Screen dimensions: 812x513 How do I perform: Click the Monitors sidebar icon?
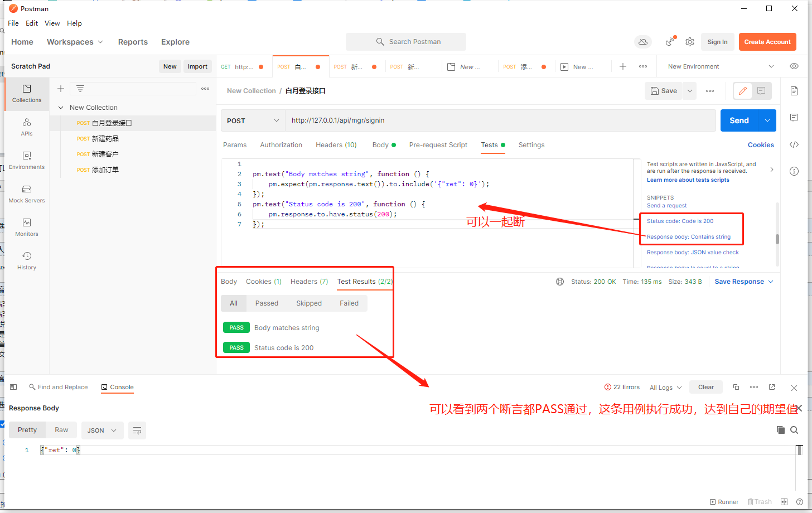click(x=27, y=227)
